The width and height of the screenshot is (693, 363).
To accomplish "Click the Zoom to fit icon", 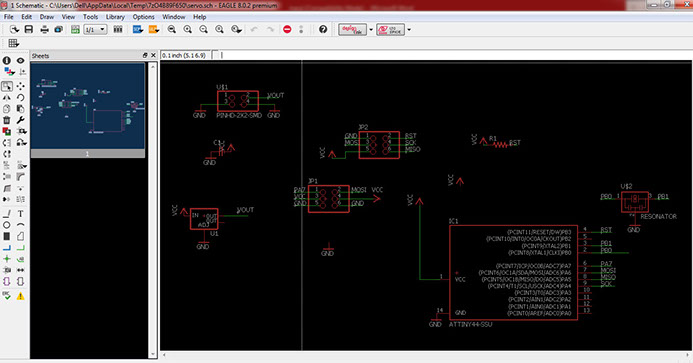I will pos(171,30).
